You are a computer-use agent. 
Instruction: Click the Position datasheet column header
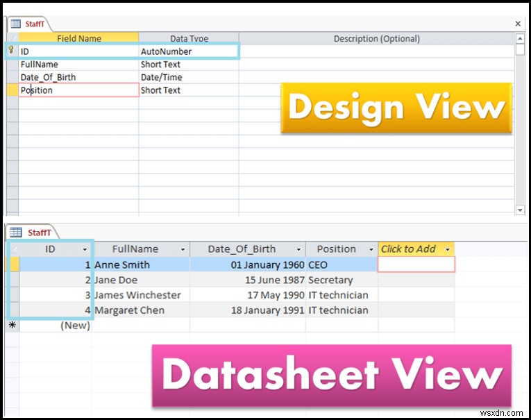(x=342, y=249)
